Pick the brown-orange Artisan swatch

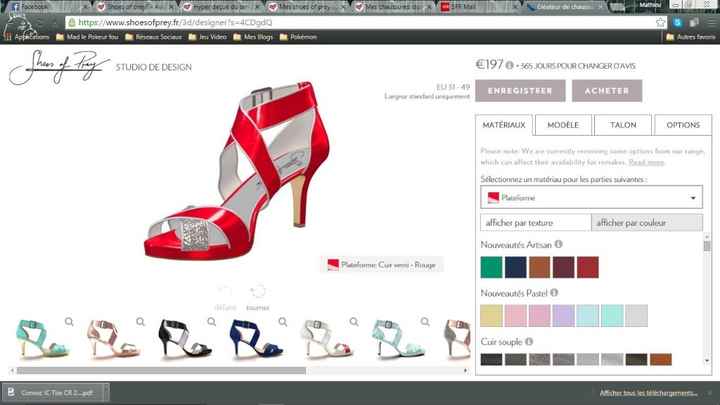pos(540,267)
